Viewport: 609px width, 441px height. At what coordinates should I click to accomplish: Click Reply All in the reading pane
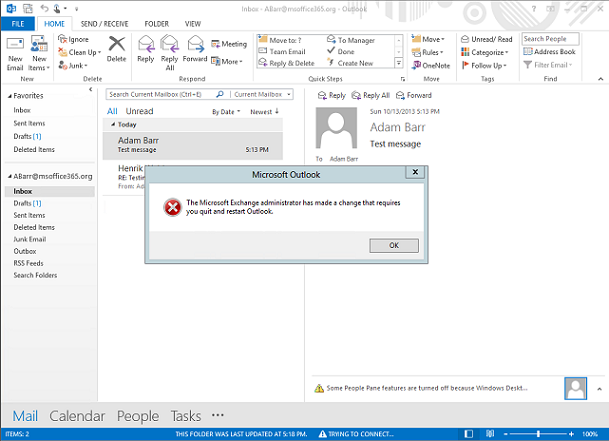tap(371, 96)
